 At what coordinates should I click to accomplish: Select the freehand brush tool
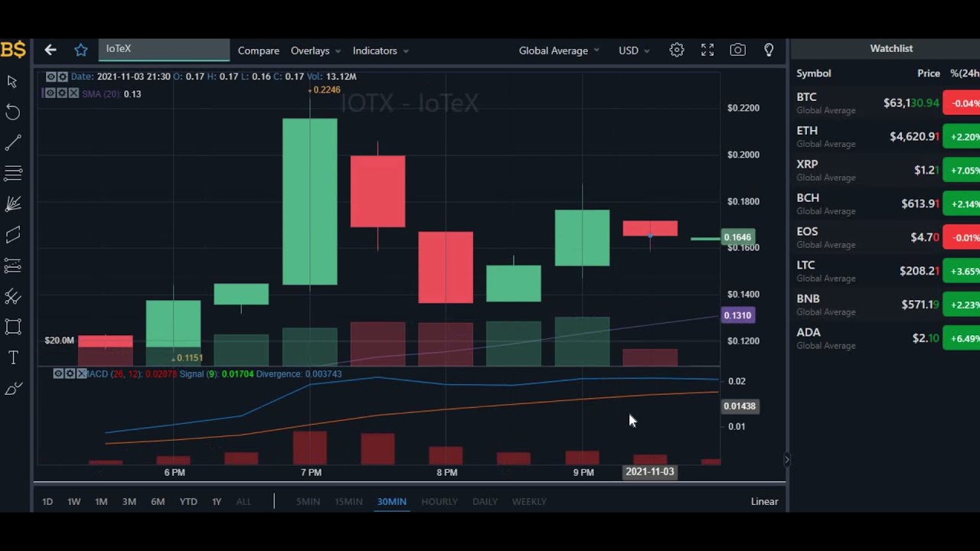(x=12, y=390)
